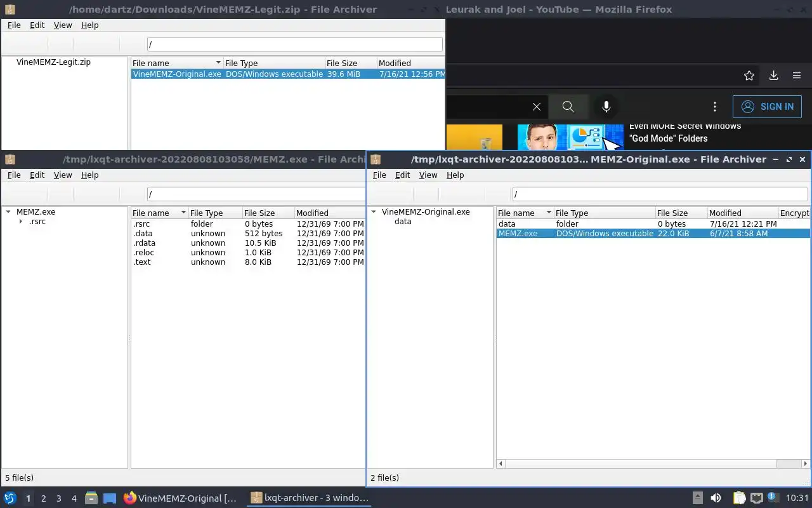The width and height of the screenshot is (812, 508).
Task: Open the clipboard manager tray icon
Action: (x=739, y=498)
